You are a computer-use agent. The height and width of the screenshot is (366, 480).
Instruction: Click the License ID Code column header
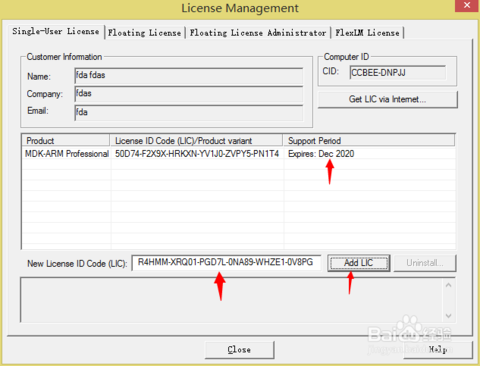tap(196, 140)
